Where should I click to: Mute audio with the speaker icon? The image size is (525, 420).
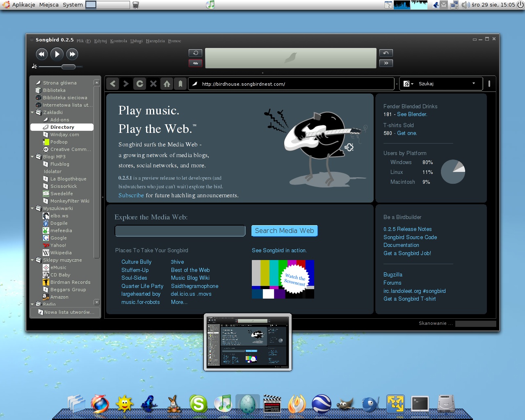click(34, 66)
